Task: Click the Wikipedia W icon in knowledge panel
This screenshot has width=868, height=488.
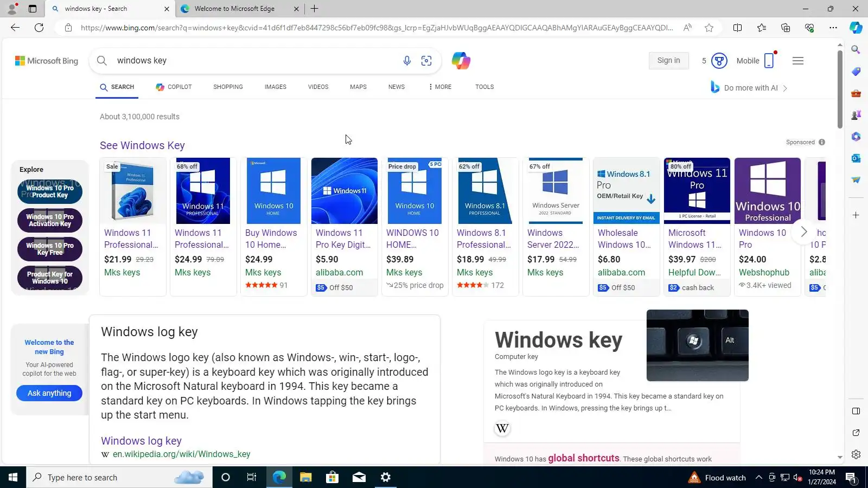Action: point(502,428)
